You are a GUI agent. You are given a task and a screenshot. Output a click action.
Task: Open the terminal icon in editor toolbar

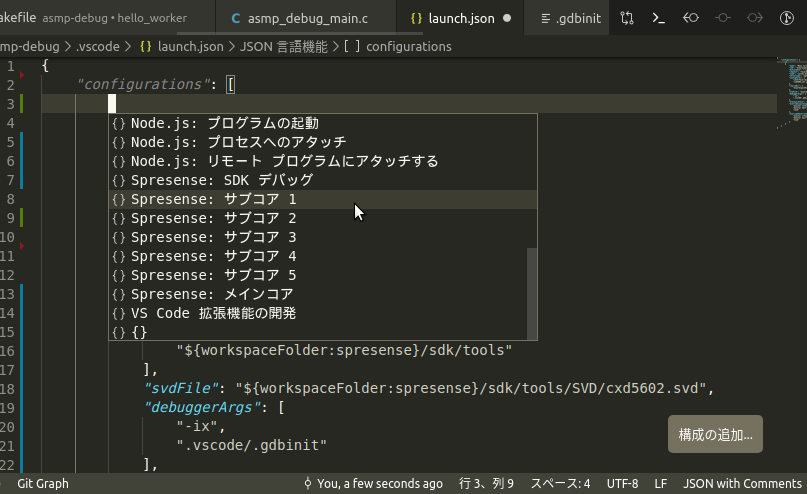pyautogui.click(x=658, y=18)
